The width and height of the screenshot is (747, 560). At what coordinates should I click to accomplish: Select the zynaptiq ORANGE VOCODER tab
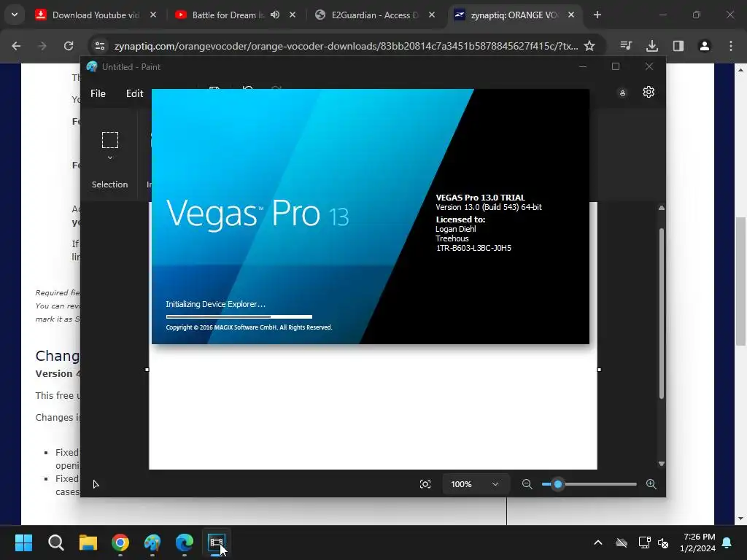pos(514,15)
